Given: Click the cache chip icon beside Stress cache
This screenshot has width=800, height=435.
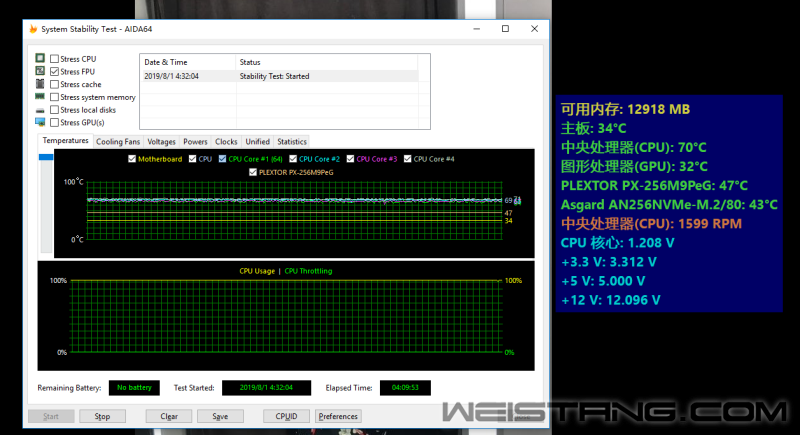Looking at the screenshot, I should pyautogui.click(x=40, y=85).
